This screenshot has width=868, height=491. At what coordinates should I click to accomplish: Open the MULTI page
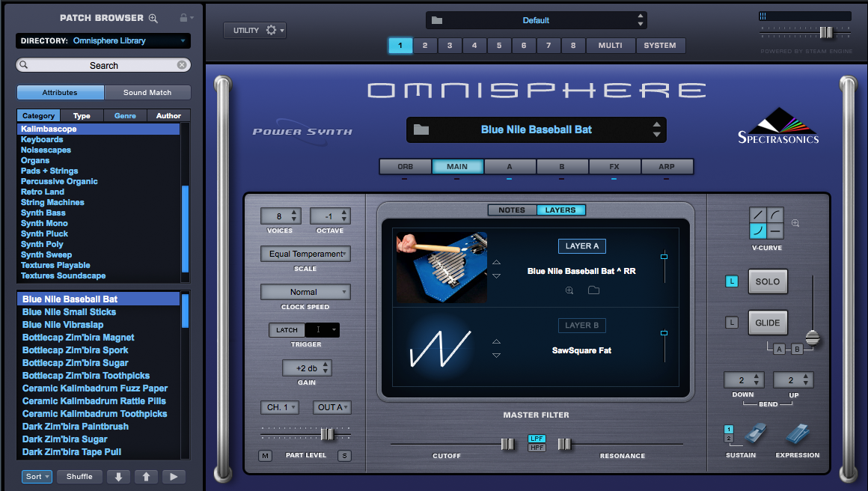[610, 46]
